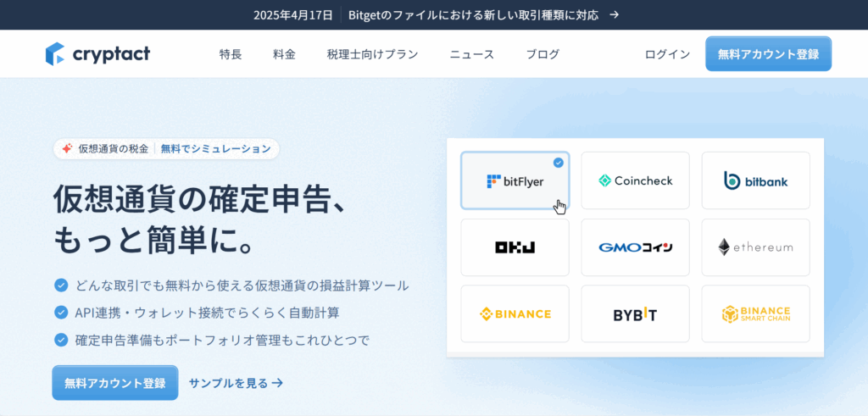The image size is (868, 416).
Task: Click the 無料でシミュレーション link
Action: (216, 148)
